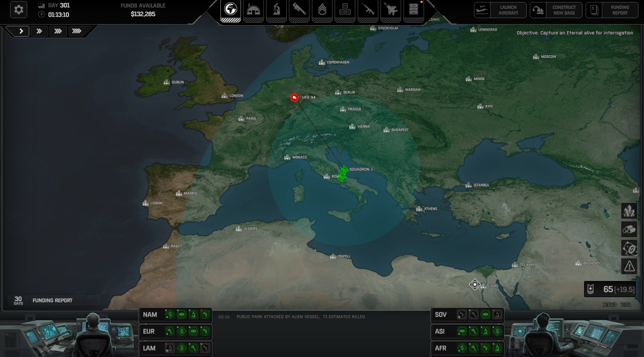
Task: Select the red UFO-94 marker on map
Action: pyautogui.click(x=295, y=98)
